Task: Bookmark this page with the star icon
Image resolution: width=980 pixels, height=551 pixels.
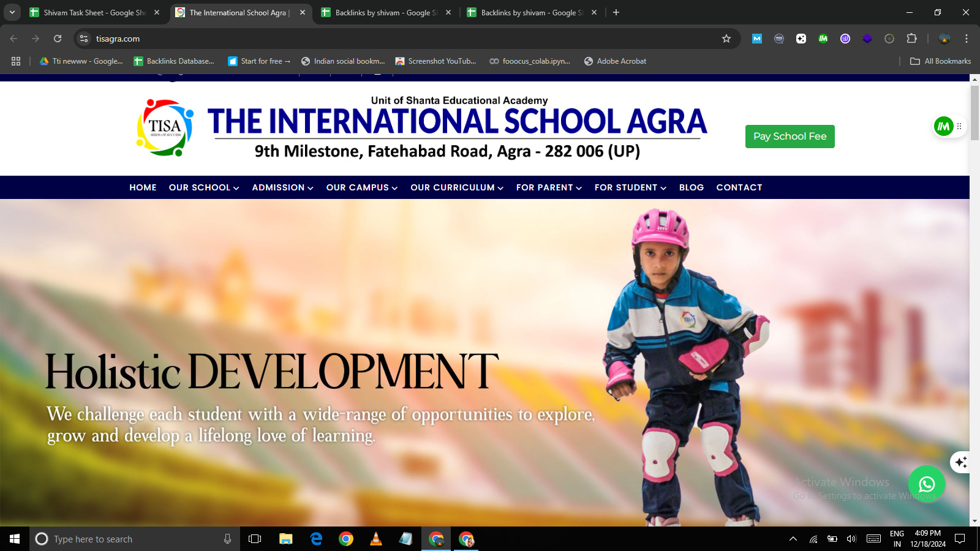Action: pos(726,39)
